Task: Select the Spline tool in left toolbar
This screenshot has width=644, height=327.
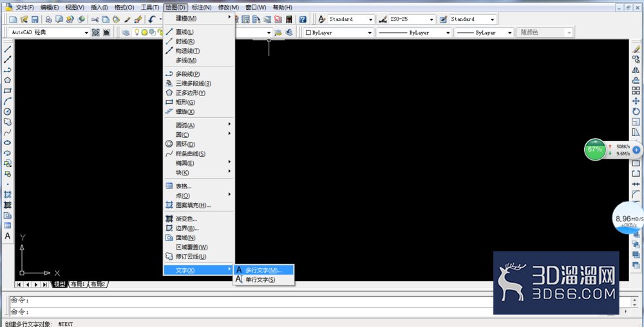Action: [x=7, y=132]
